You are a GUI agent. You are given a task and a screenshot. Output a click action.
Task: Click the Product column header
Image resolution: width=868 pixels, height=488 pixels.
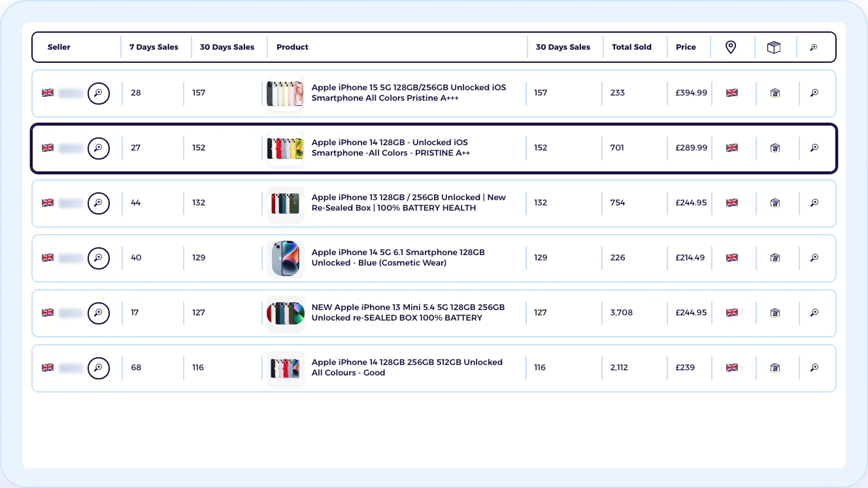(x=292, y=47)
